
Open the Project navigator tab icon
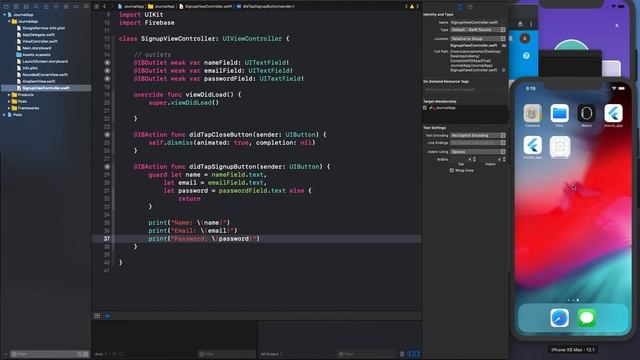tap(6, 7)
